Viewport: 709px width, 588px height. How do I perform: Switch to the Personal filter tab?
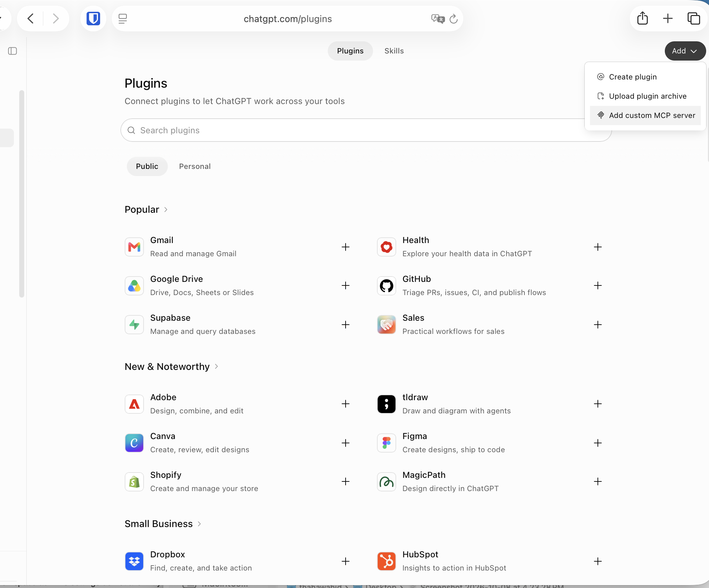click(195, 166)
